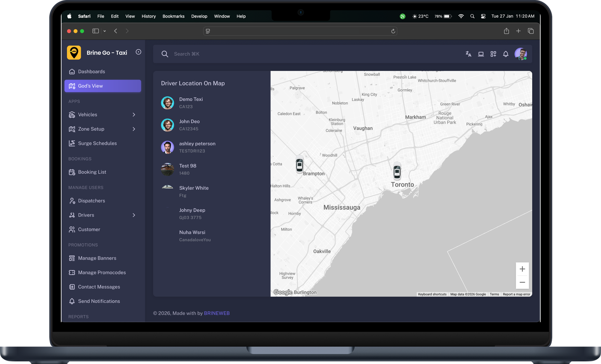The image size is (601, 364).
Task: Click Report a map error
Action: pyautogui.click(x=516, y=294)
